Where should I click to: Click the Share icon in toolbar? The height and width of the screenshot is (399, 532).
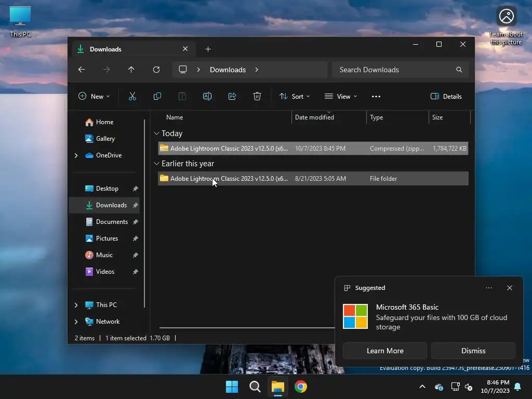pos(232,96)
